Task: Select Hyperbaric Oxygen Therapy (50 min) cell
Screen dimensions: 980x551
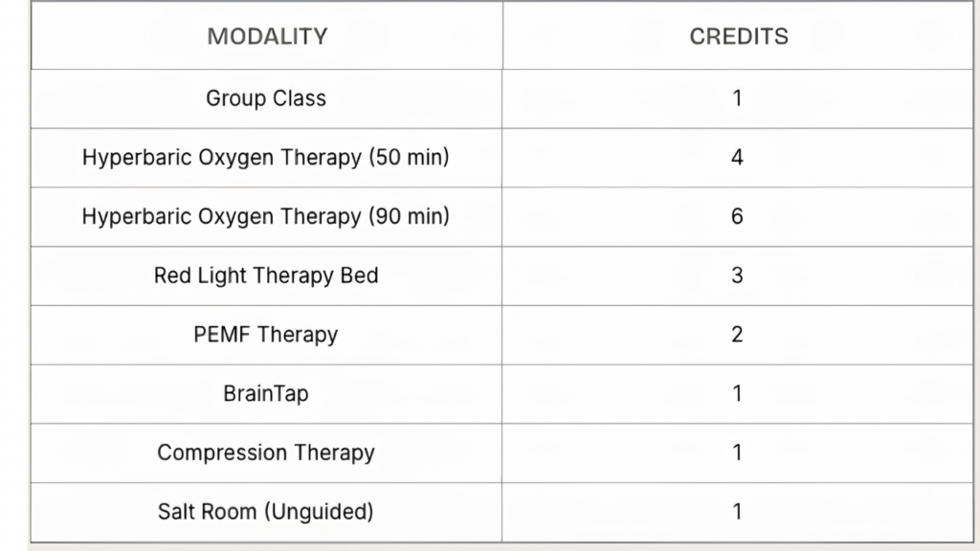Action: click(266, 158)
